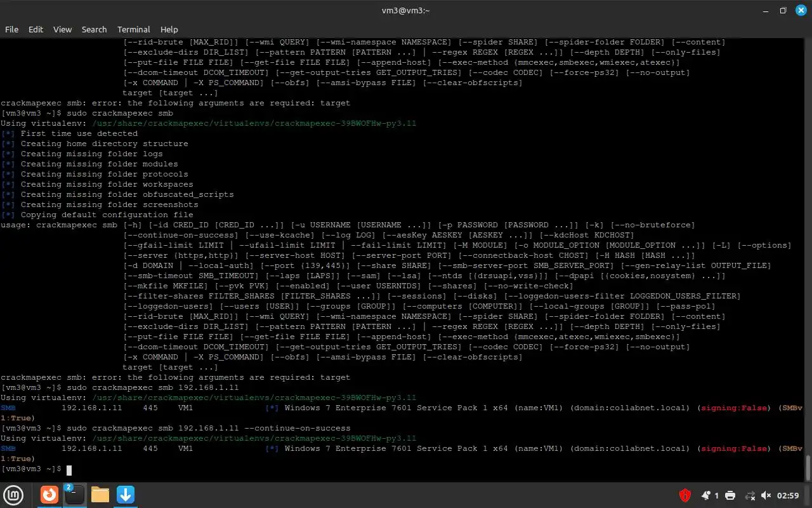Open the Terminal menu
Screen dimensions: 812x508
[133, 29]
